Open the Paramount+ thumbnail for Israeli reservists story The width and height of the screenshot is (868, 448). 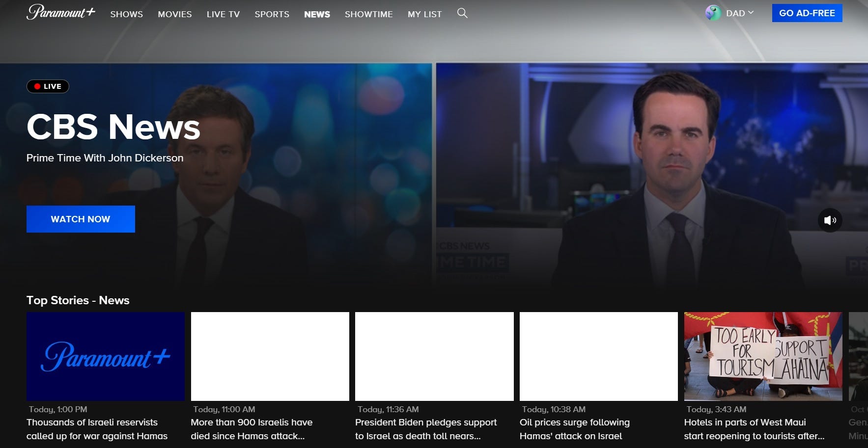106,356
